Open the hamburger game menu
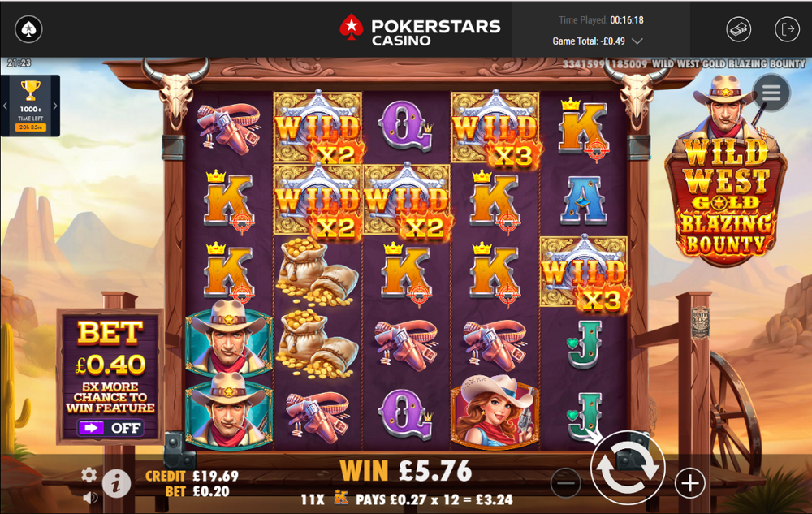 [771, 93]
